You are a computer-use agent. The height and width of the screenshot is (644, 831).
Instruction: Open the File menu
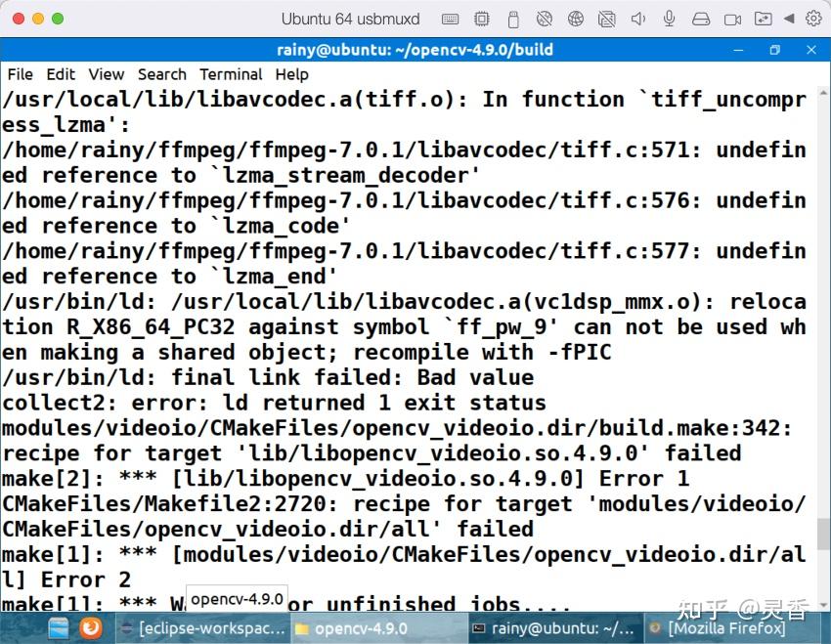point(20,74)
